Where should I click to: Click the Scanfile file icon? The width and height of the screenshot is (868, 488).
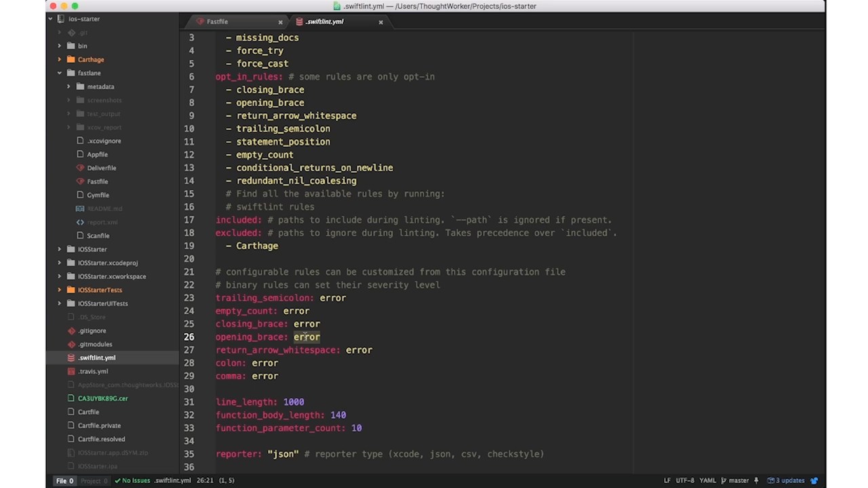coord(80,236)
